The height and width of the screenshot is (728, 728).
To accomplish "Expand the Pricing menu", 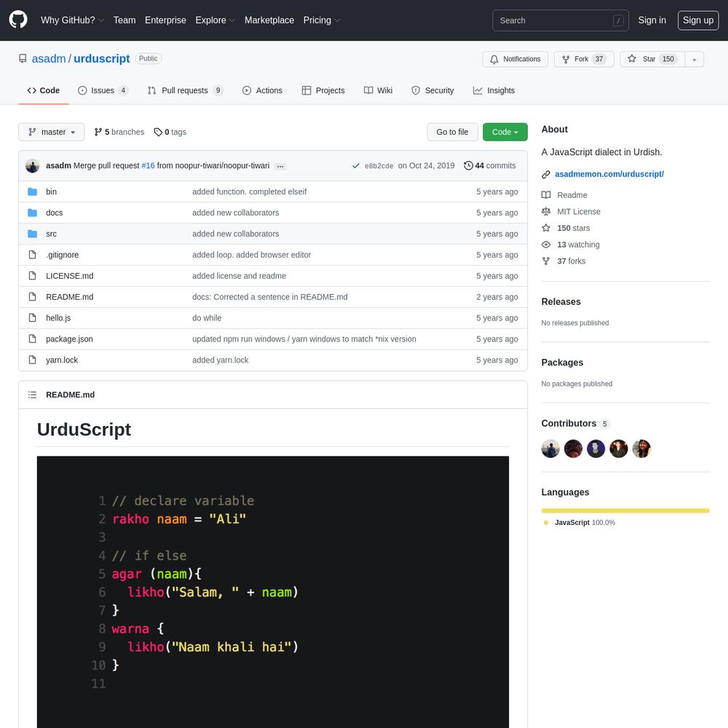I will [x=321, y=20].
